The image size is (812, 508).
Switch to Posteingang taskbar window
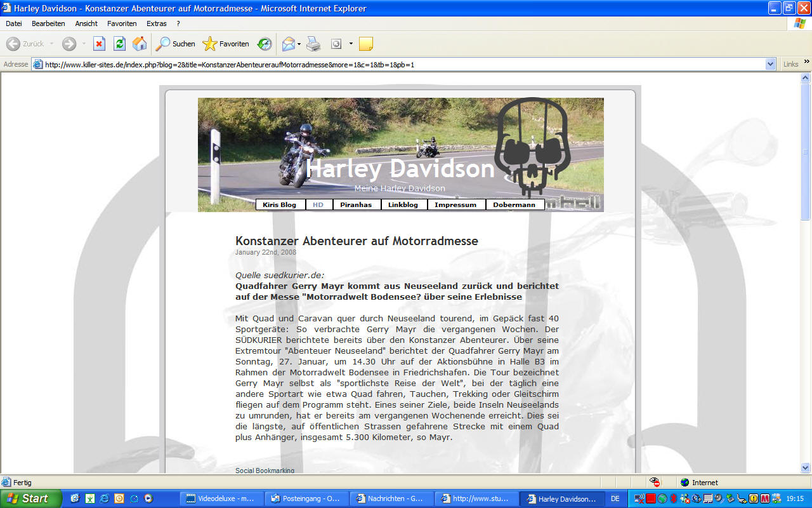pos(306,498)
